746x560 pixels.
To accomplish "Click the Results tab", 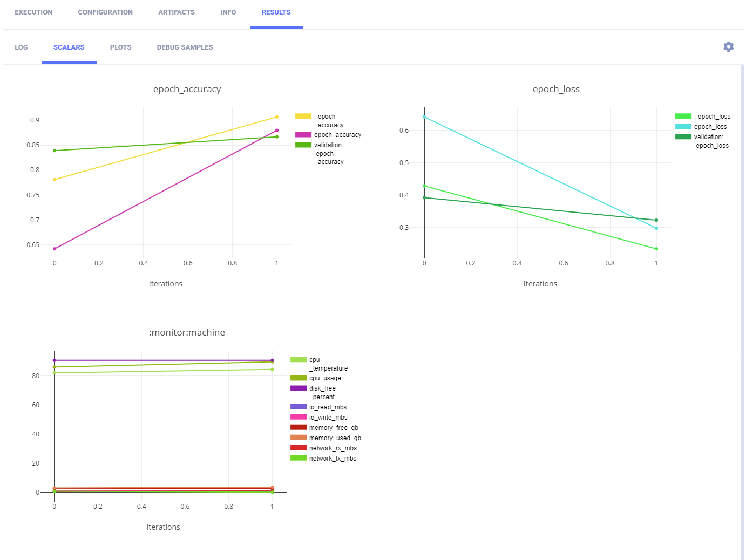I will pos(276,12).
